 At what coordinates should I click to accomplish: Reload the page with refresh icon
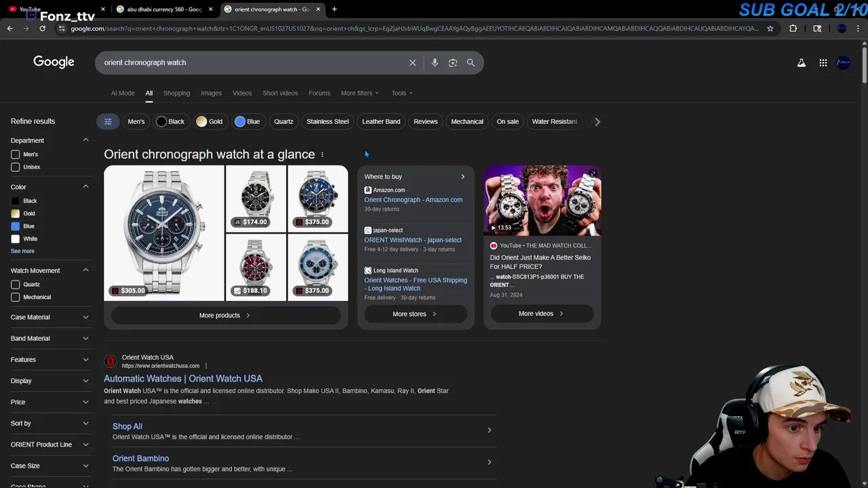click(42, 28)
